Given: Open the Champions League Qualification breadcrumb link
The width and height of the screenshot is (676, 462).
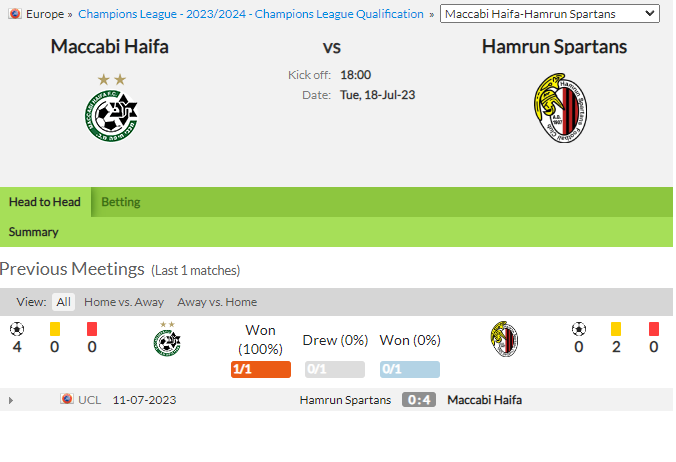Looking at the screenshot, I should coord(251,14).
